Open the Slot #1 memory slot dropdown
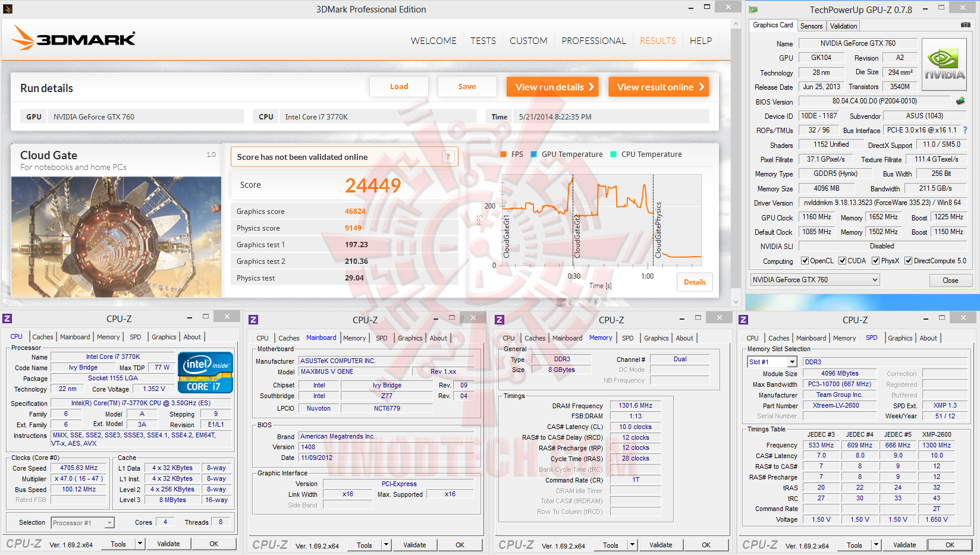 (x=772, y=362)
